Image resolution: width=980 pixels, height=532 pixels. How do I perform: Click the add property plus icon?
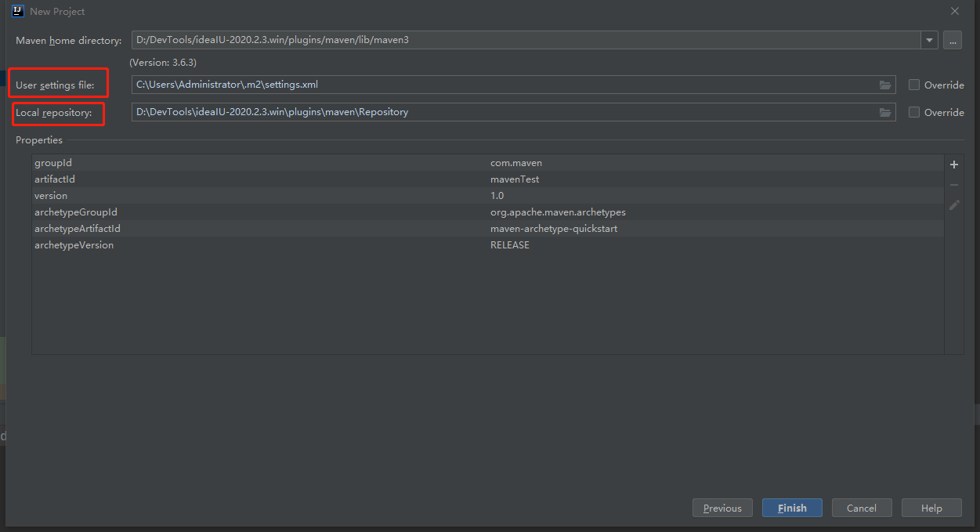click(x=954, y=165)
